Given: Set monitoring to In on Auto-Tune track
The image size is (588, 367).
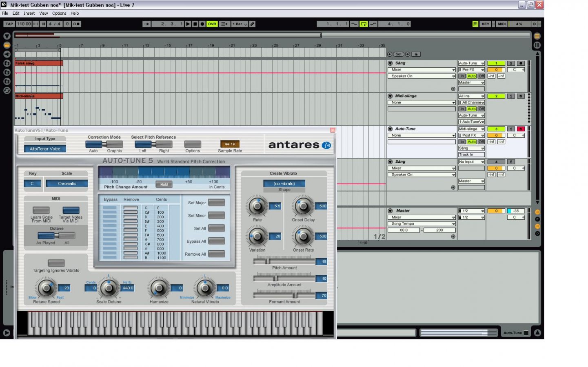Looking at the screenshot, I should [462, 142].
